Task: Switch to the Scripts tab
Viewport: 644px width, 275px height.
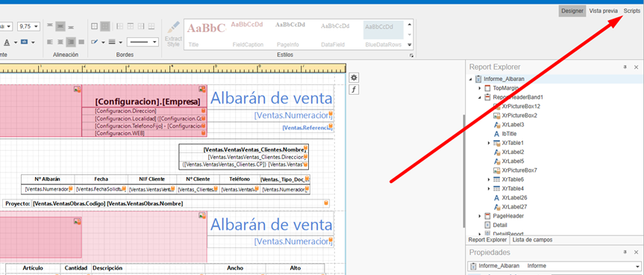Action: point(631,11)
